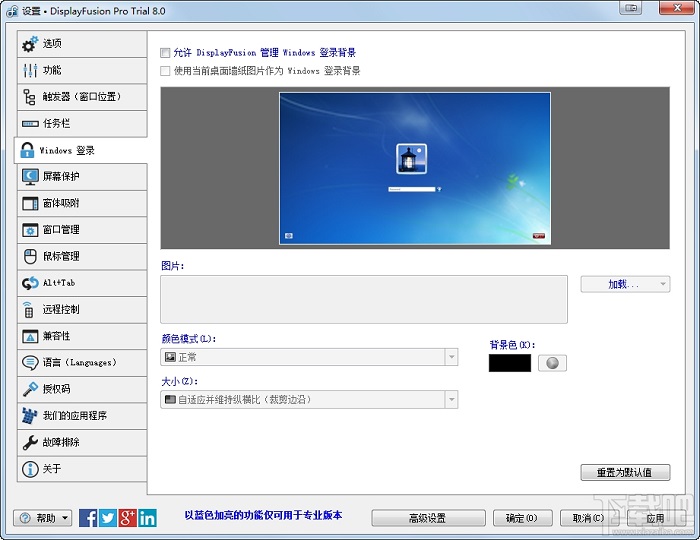The width and height of the screenshot is (700, 540).
Task: Enable 允许 DisplayFusion 管理 Windows 登录背景 checkbox
Action: [166, 53]
